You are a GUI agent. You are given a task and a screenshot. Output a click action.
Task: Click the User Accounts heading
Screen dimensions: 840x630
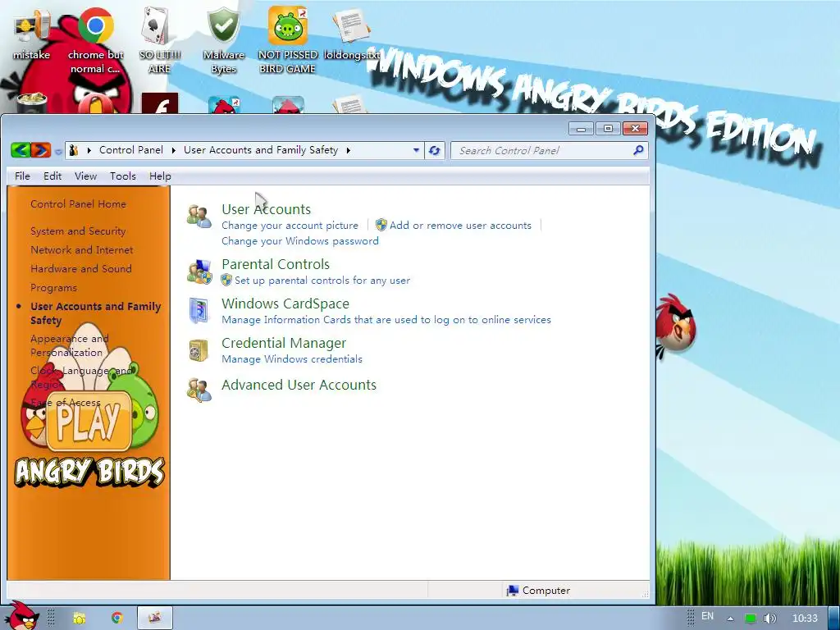(267, 209)
